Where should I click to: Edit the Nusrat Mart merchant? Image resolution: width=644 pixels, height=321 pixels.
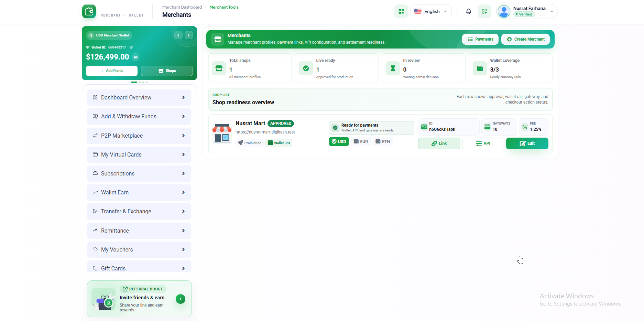click(x=527, y=143)
